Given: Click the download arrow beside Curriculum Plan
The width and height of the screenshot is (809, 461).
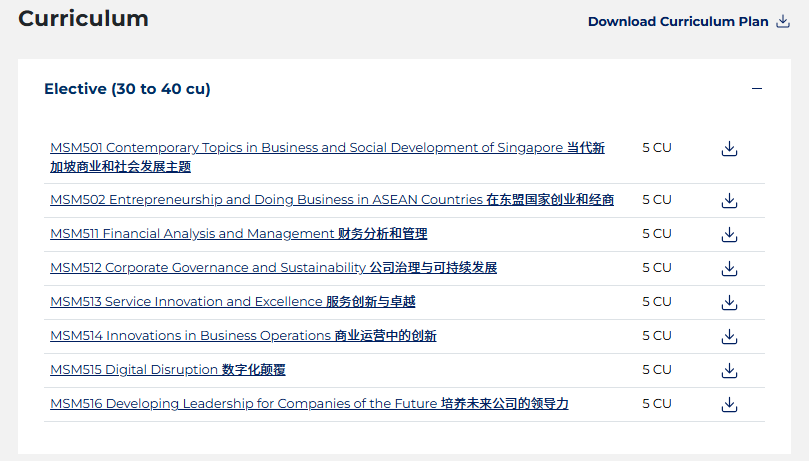Looking at the screenshot, I should 783,21.
